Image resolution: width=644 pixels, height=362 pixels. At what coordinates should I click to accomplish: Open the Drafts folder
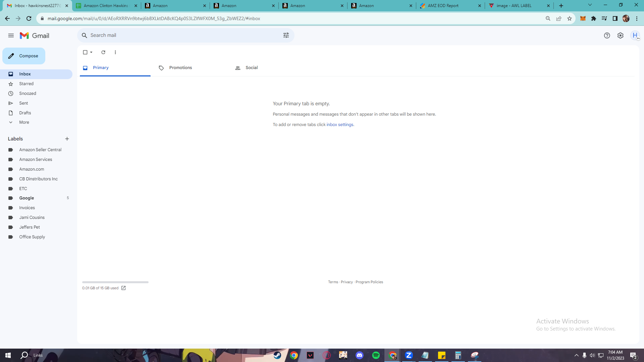[x=36, y=113]
